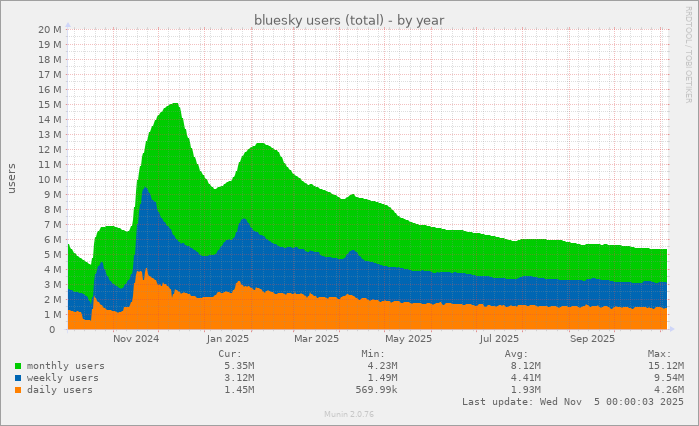Click the 'Min:' column header
The width and height of the screenshot is (699, 426).
pos(373,354)
